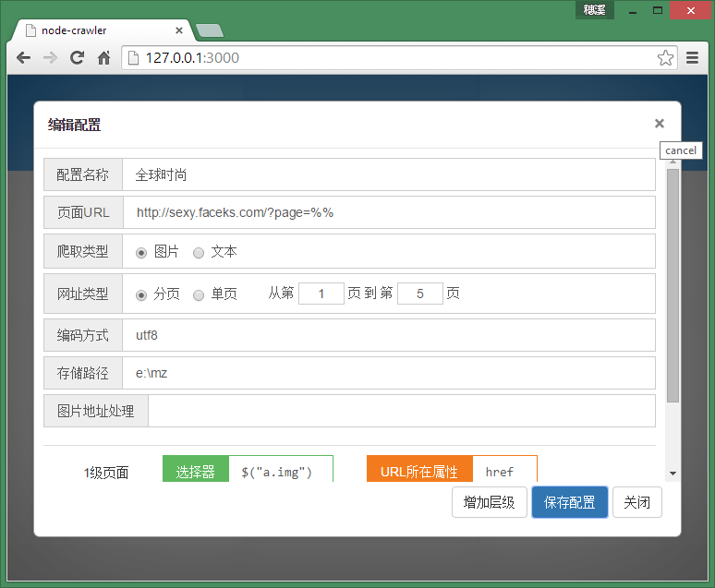Image resolution: width=715 pixels, height=588 pixels.
Task: Choose 分页 URL type radio
Action: [141, 294]
